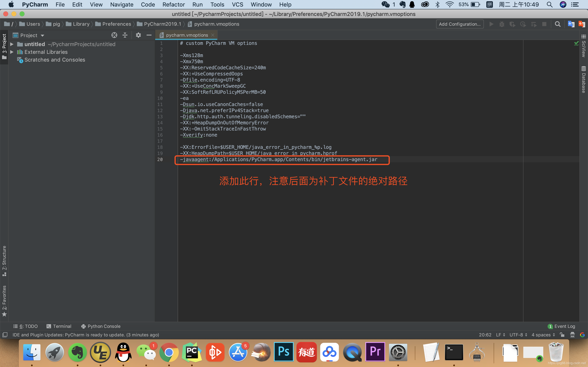Viewport: 588px width, 367px height.
Task: Click the locate target icon in Project panel
Action: [x=114, y=35]
